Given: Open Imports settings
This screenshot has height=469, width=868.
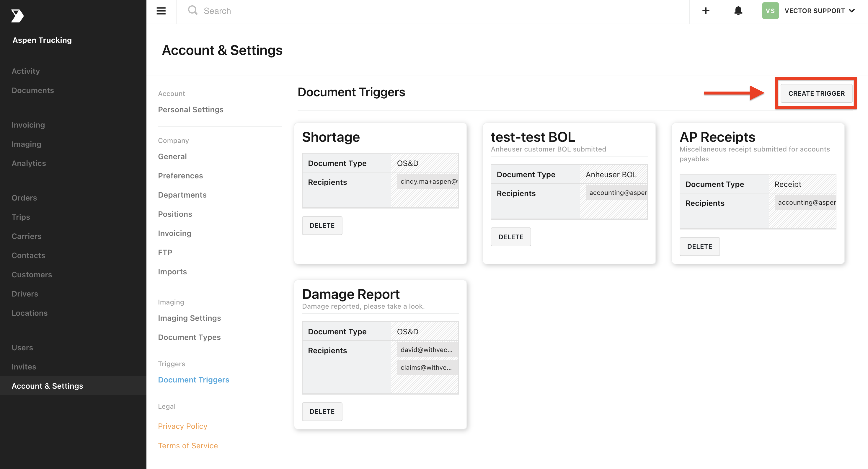Looking at the screenshot, I should (x=172, y=272).
